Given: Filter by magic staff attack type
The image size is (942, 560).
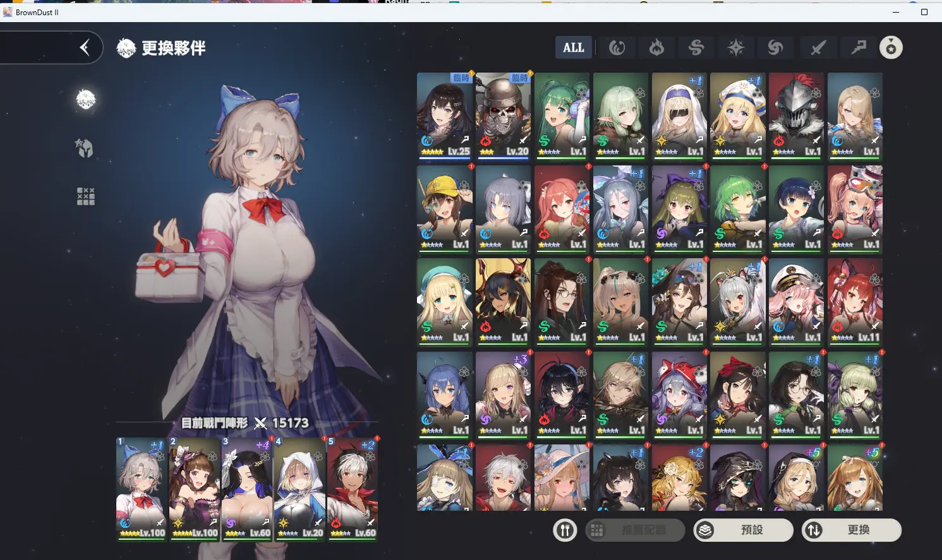Looking at the screenshot, I should point(858,47).
